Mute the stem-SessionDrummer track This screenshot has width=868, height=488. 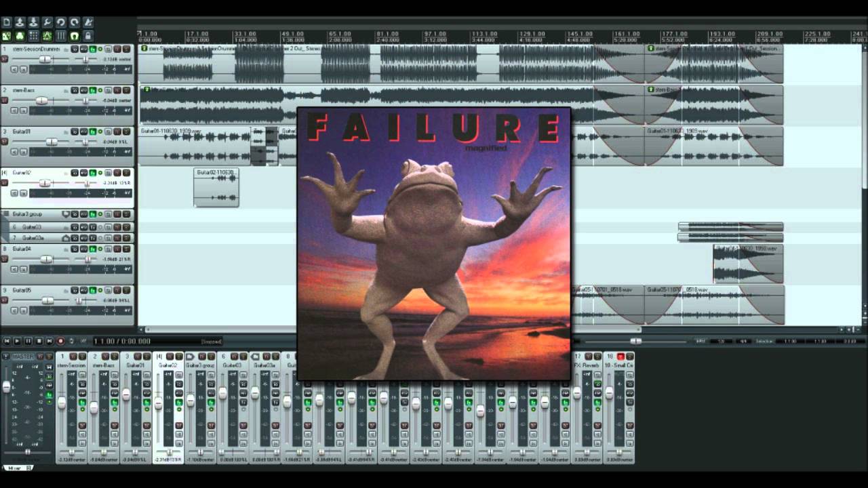click(x=117, y=49)
